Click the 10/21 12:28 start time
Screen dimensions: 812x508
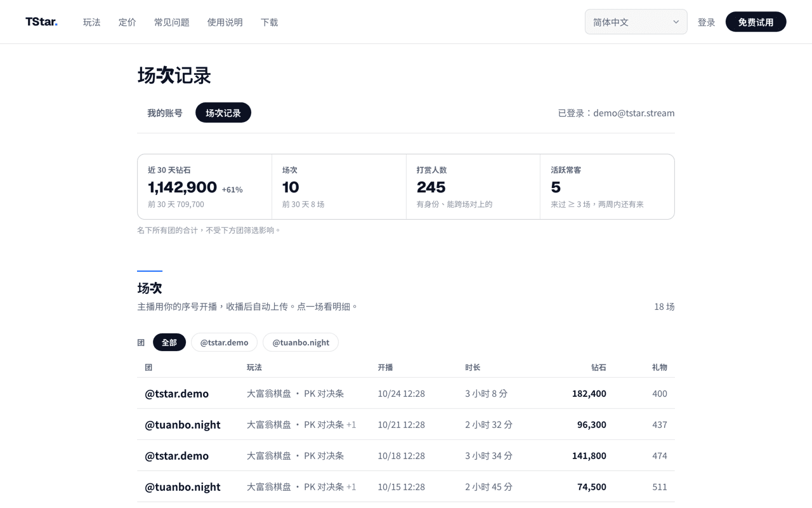(402, 424)
